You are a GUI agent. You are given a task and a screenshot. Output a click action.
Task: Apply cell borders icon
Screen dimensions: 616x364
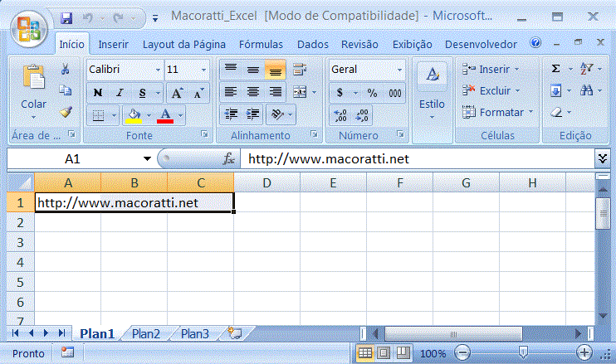tap(98, 115)
